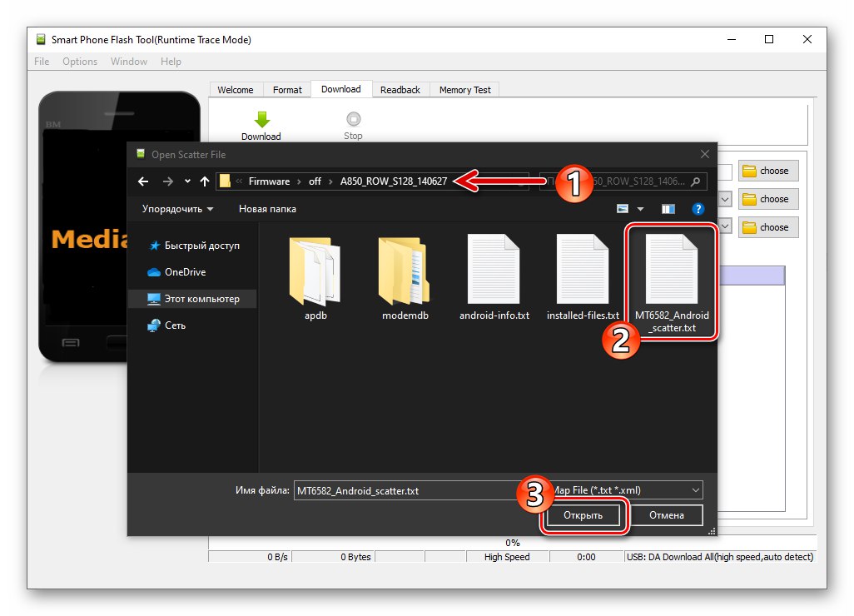Open the Map File type dropdown

click(x=626, y=490)
